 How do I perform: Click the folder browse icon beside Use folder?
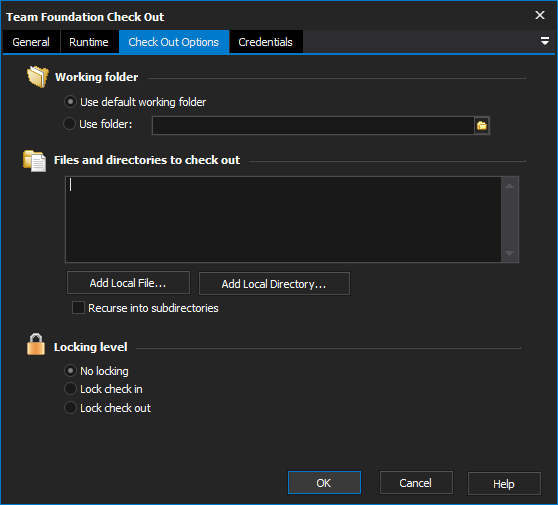tap(481, 126)
